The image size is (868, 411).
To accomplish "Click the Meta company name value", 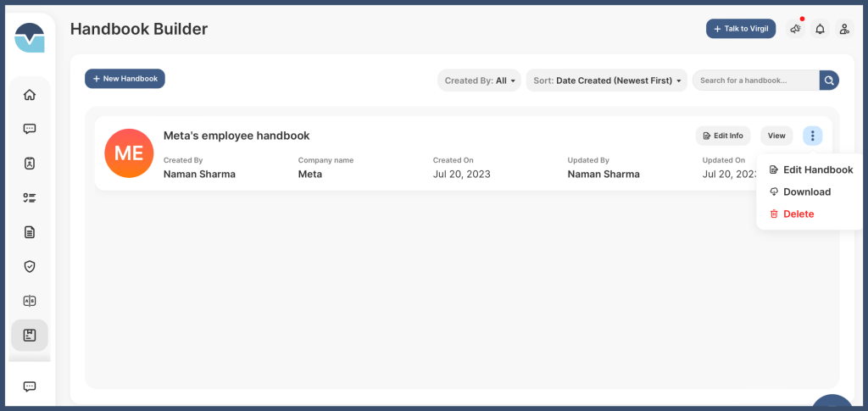I will (x=310, y=175).
